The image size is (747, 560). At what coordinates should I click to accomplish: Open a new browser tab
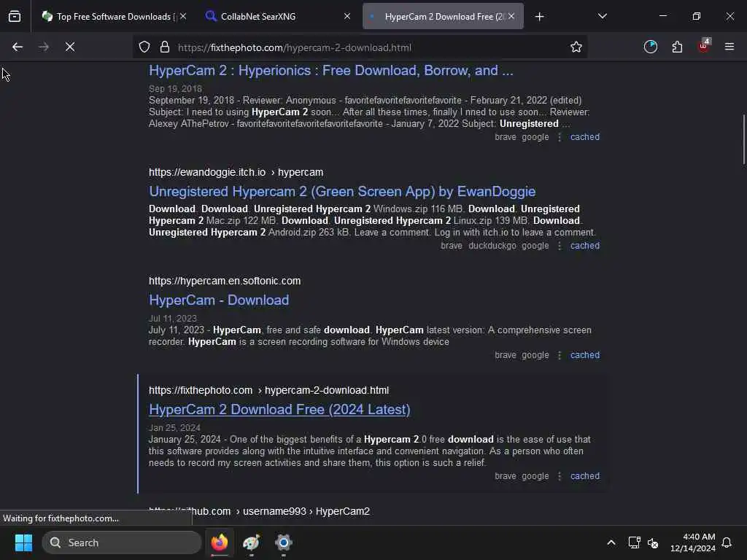[539, 17]
